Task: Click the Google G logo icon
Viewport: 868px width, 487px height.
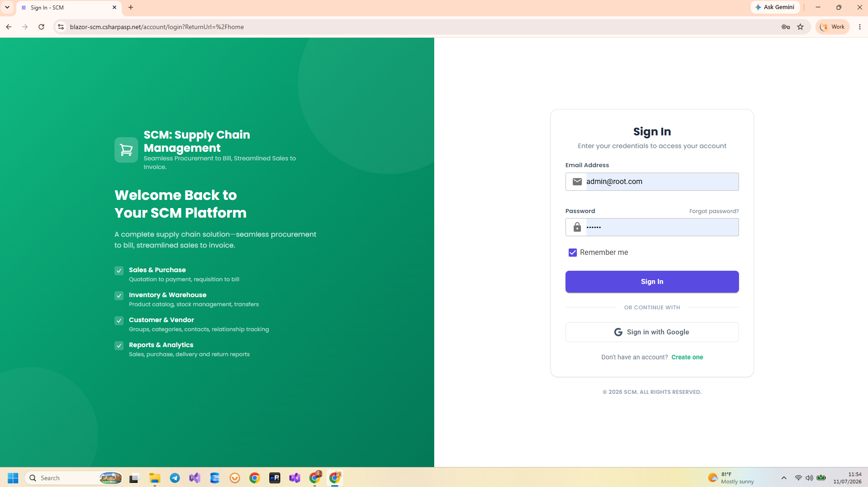Action: click(618, 332)
